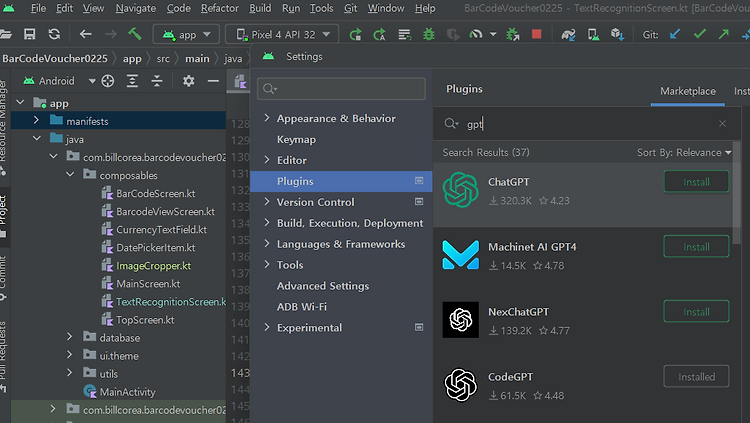Open the SDK Manager icon
The image size is (750, 423).
click(617, 34)
